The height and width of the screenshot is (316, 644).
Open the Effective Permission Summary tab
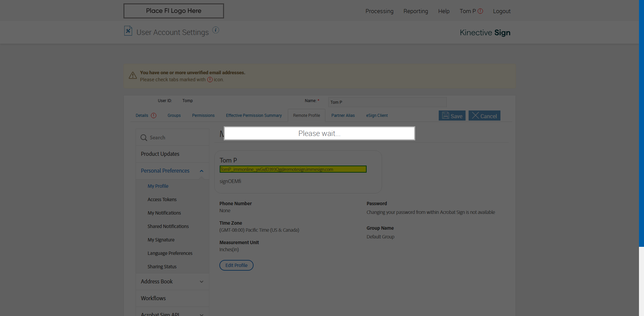254,116
